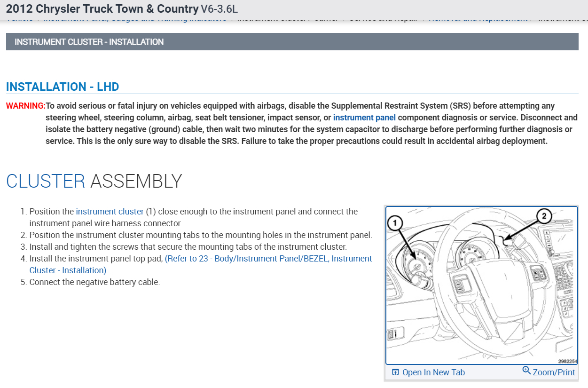Viewport: 588px width, 388px height.
Task: Click the CLUSTER ASSEMBLY heading
Action: click(94, 182)
